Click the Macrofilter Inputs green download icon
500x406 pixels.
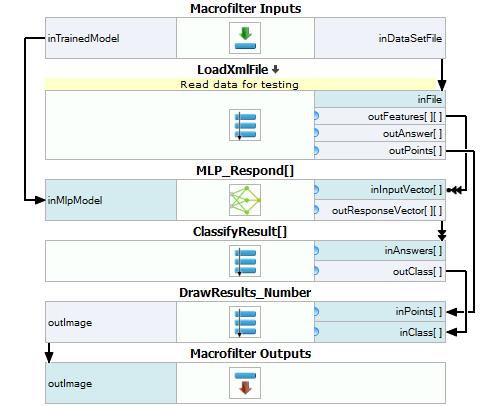click(245, 38)
